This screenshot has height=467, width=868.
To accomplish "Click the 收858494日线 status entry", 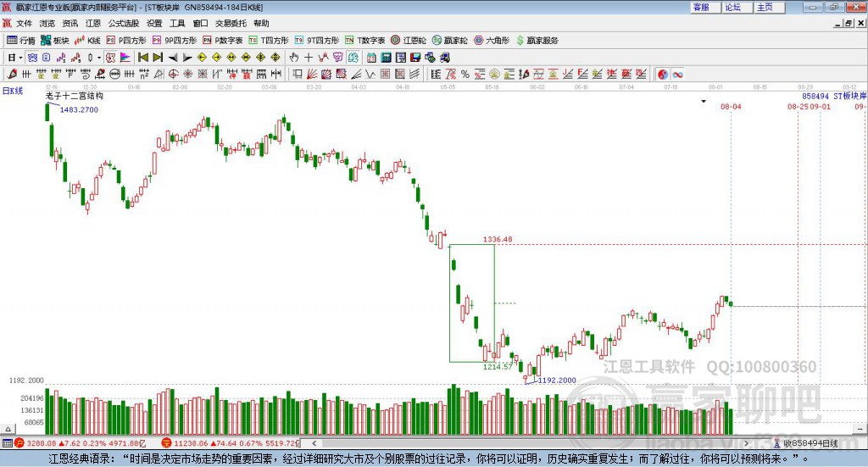I will [x=807, y=443].
